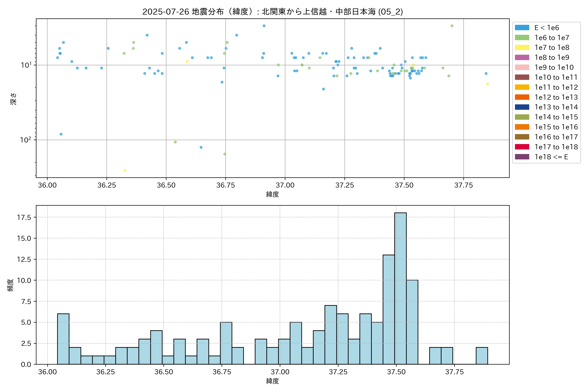Click the leftmost histogram bar with height 6
588x392 pixels.
click(63, 339)
